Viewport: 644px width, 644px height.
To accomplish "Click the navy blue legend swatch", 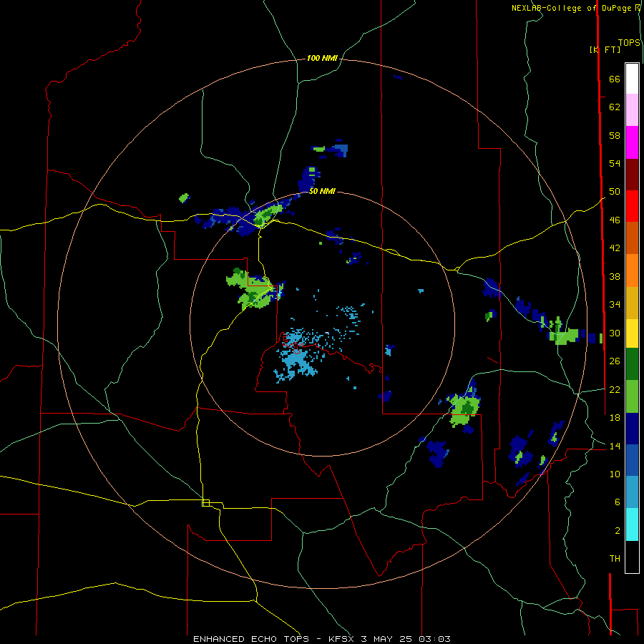I will point(632,429).
